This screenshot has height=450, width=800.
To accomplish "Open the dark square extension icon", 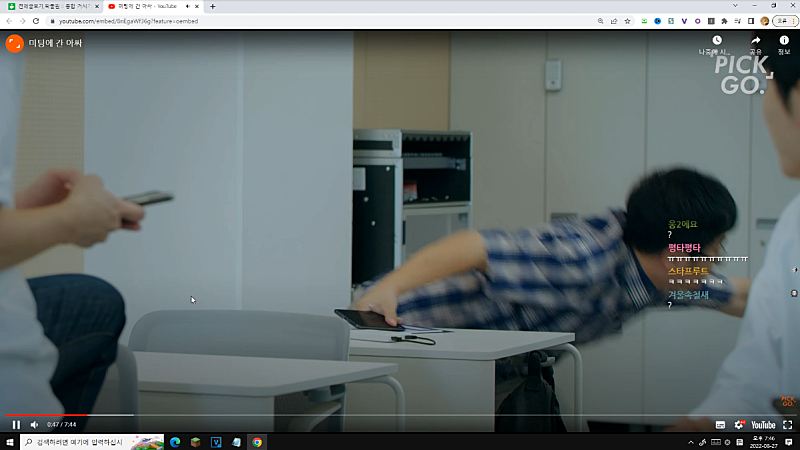I will [x=711, y=21].
